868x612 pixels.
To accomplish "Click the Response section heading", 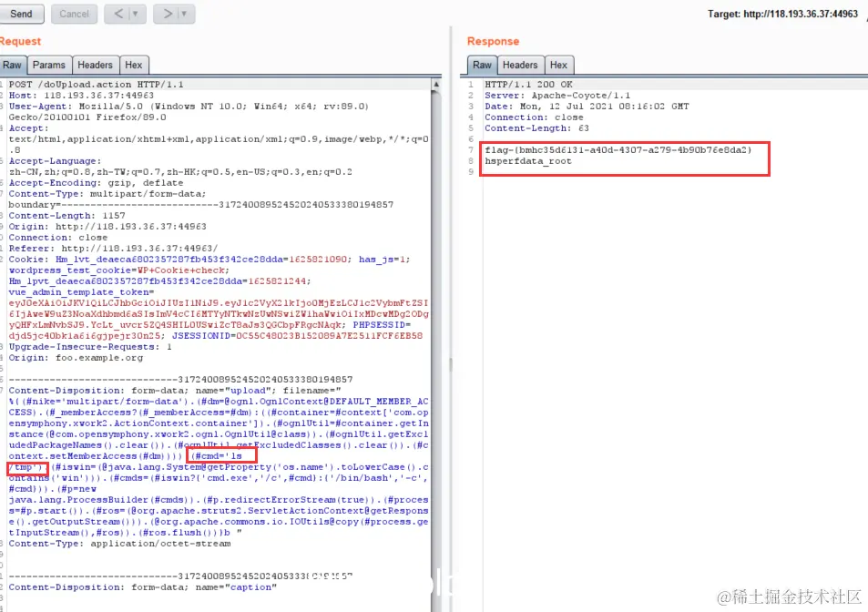I will (493, 42).
